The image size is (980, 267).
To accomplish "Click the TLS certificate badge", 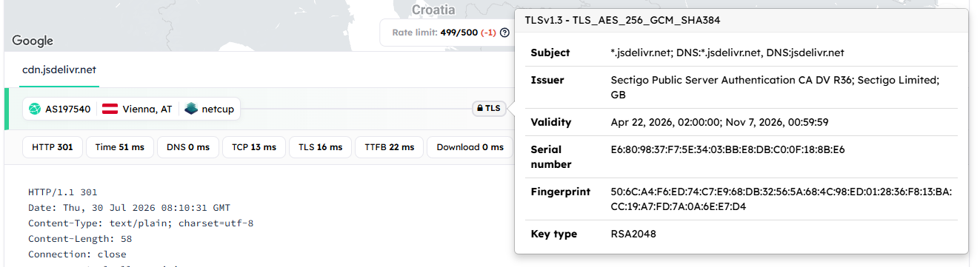I will coord(489,109).
